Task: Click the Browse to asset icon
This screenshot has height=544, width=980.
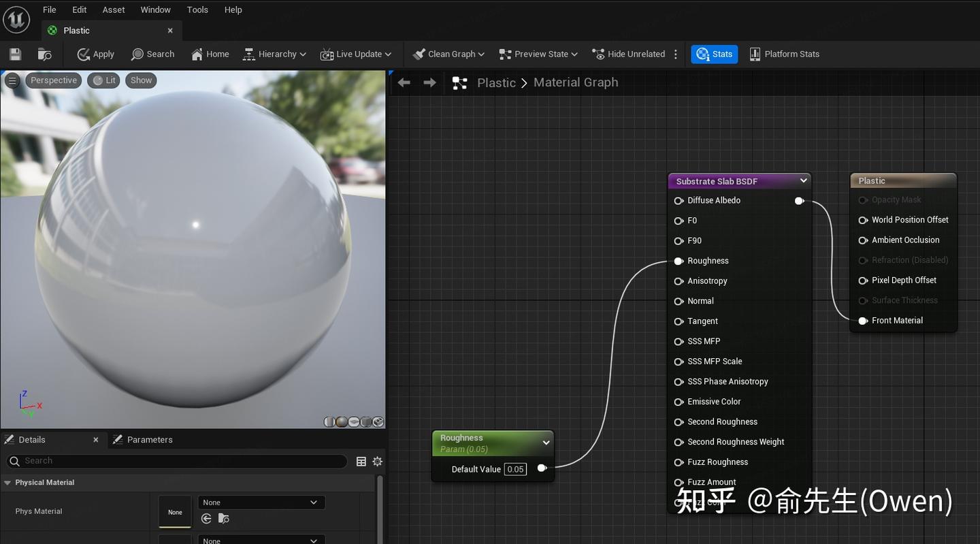Action: pos(45,54)
